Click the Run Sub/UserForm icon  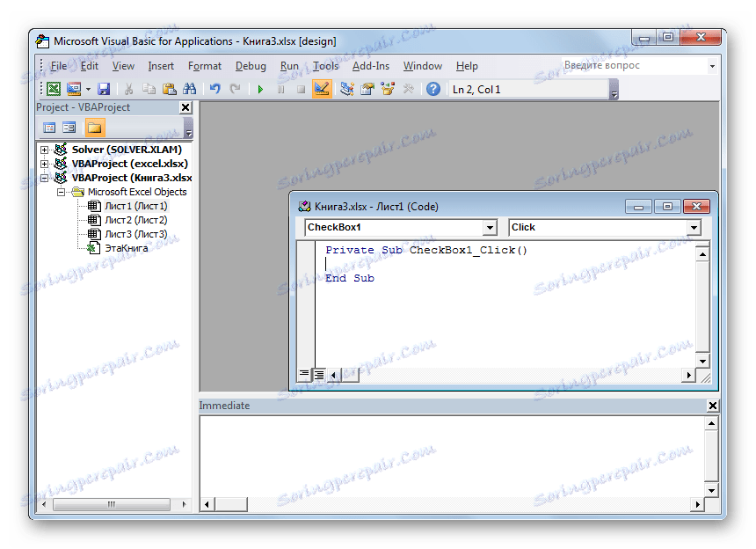(258, 88)
